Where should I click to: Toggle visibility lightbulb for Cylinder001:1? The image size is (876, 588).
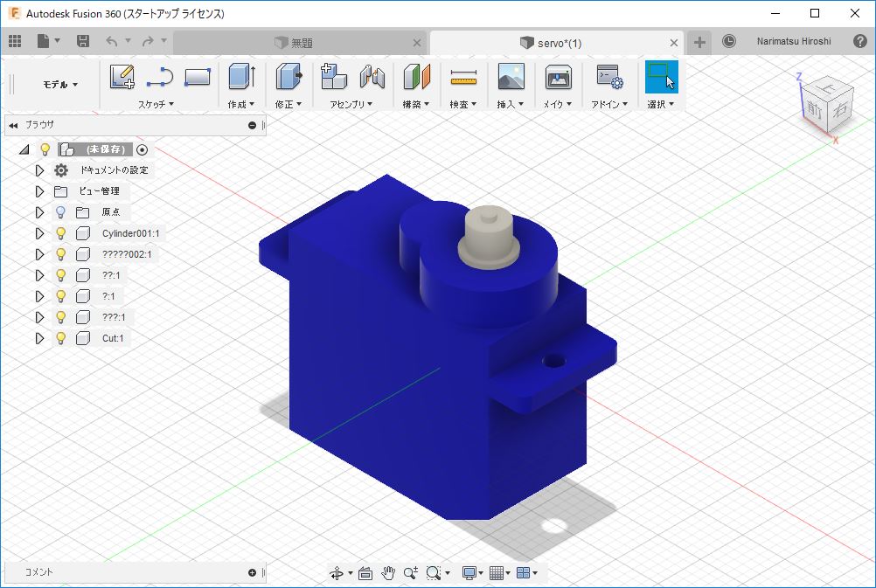(x=61, y=233)
